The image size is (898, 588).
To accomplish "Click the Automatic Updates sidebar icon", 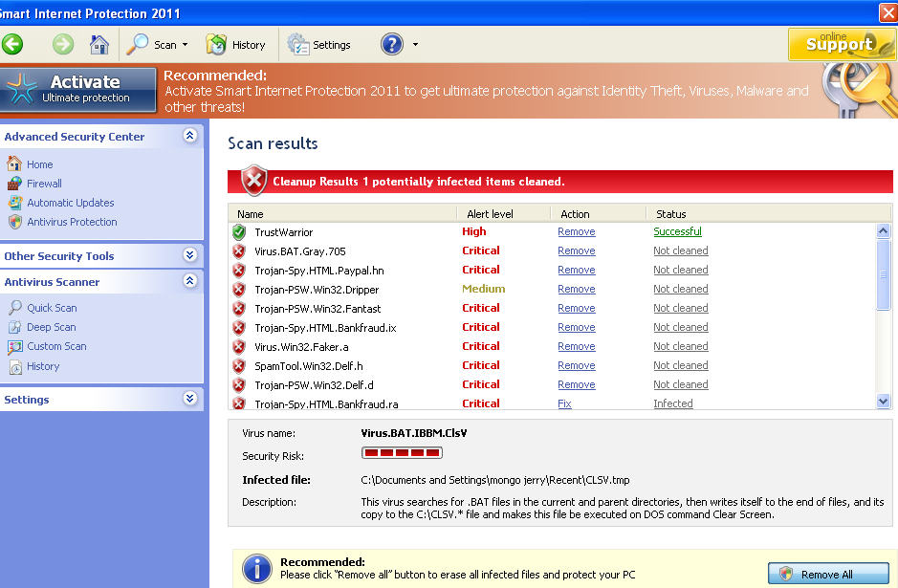I will pos(15,203).
